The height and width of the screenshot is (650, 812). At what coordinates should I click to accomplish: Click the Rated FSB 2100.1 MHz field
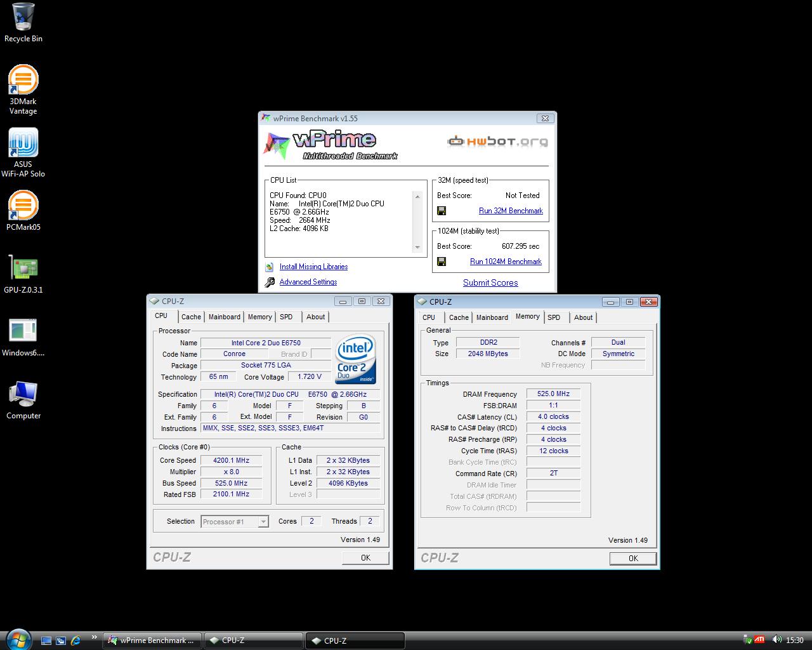click(x=231, y=494)
